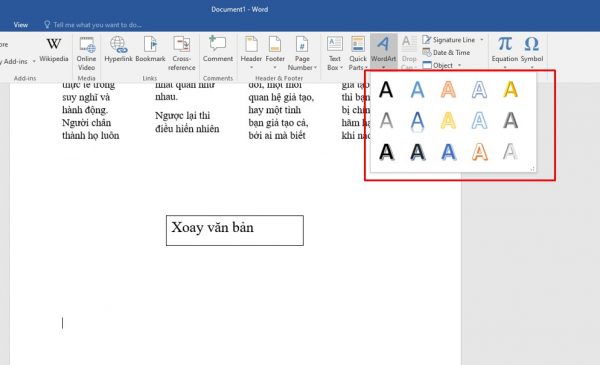Insert a Cross-reference
The width and height of the screenshot is (600, 365).
[x=181, y=54]
